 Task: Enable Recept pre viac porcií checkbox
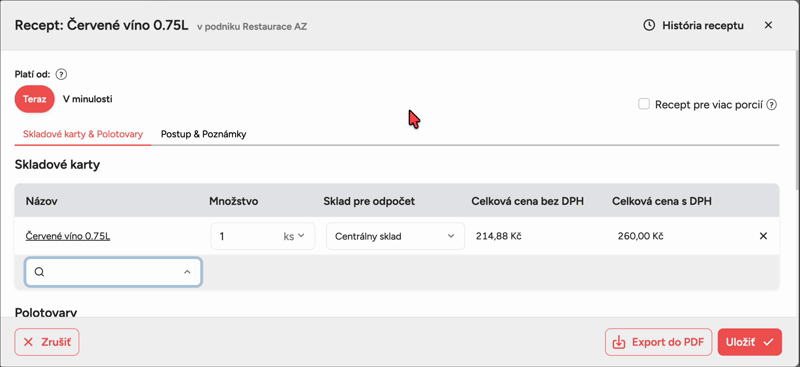(644, 105)
